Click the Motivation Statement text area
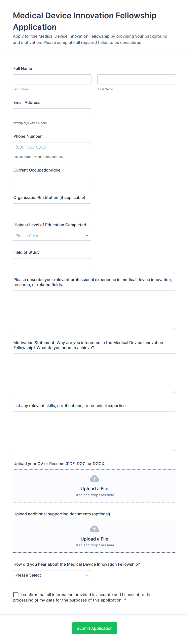Viewport: 187px width, 644px height. pos(94,373)
